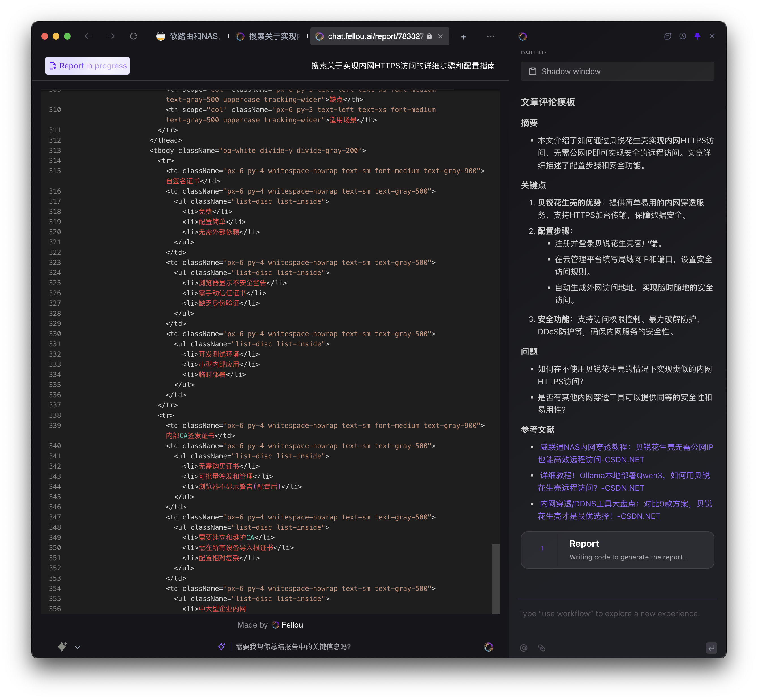Open the Shadow window selector

[x=617, y=71]
